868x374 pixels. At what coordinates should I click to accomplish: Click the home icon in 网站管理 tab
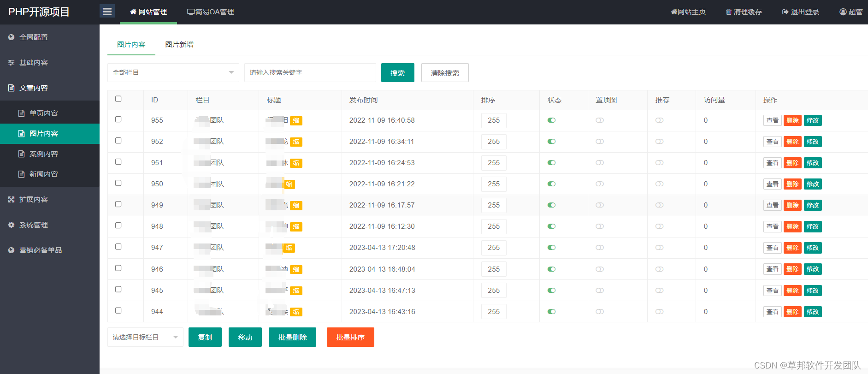pyautogui.click(x=133, y=12)
